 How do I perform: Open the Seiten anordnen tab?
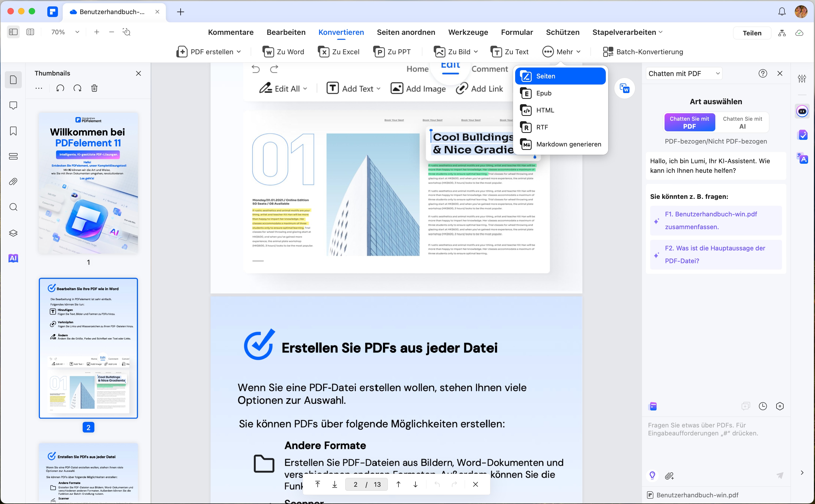[406, 32]
